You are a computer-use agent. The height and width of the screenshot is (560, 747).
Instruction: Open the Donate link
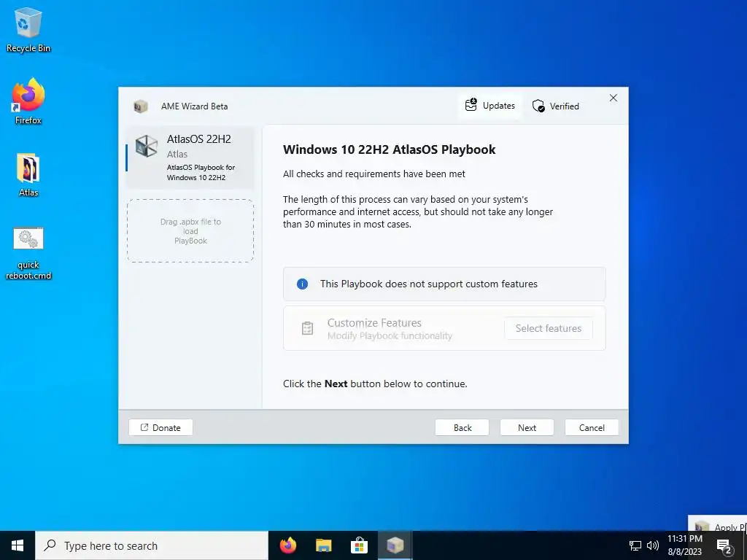coord(160,427)
